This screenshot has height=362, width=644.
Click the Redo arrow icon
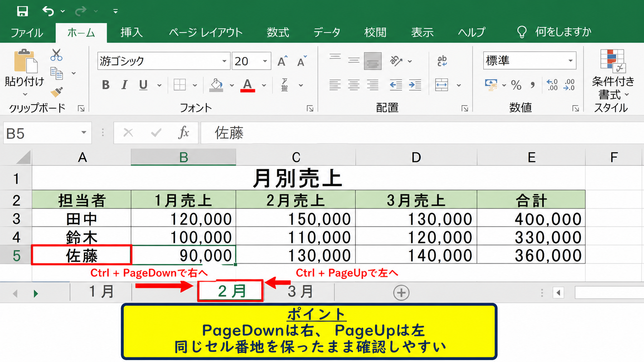coord(80,12)
